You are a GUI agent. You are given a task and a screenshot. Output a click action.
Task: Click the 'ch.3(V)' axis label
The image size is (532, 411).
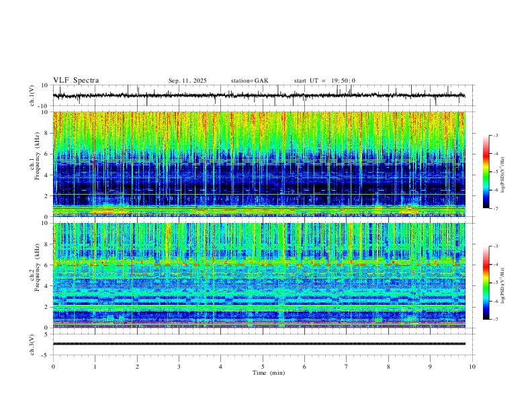32,345
